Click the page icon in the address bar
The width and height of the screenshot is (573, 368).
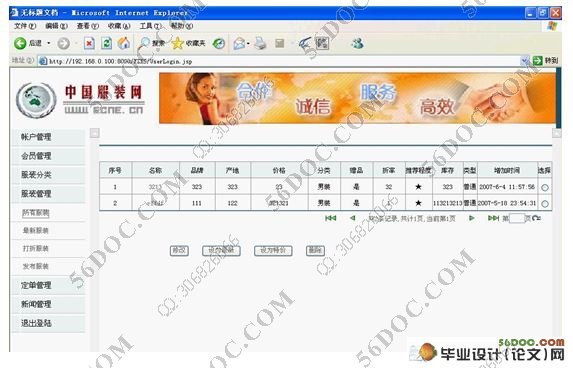43,61
